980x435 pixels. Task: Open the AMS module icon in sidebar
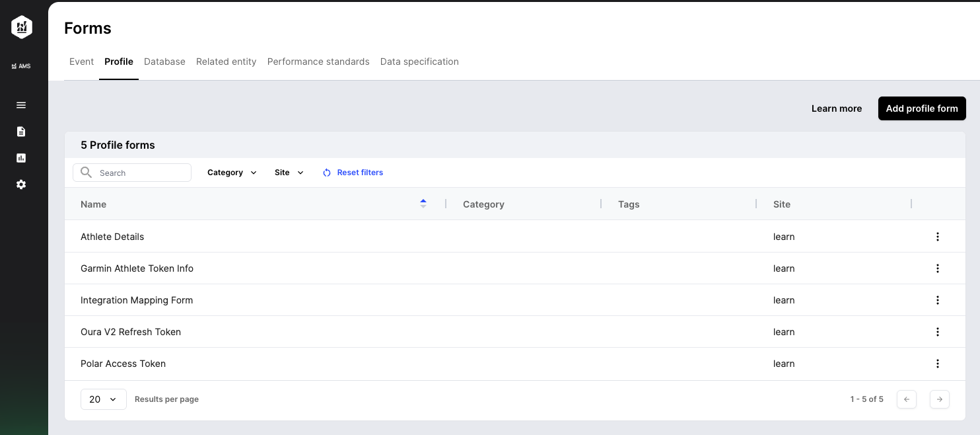click(22, 65)
